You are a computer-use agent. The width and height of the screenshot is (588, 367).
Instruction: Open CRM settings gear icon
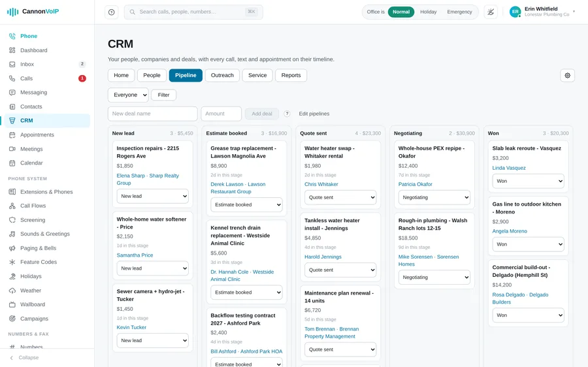pos(567,75)
